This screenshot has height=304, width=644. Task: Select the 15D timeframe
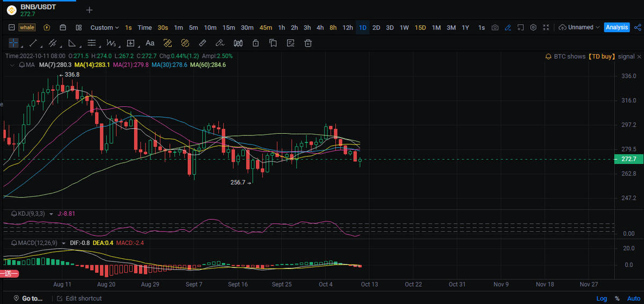coord(420,27)
